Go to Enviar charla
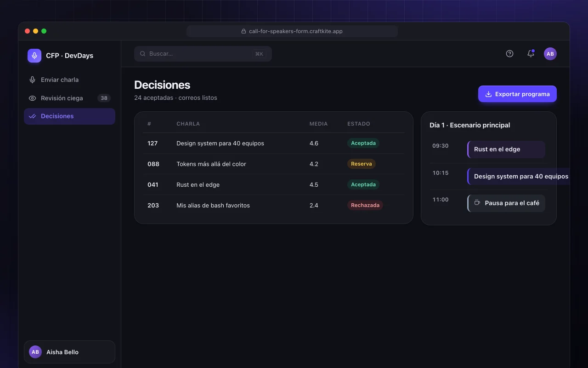 coord(69,80)
